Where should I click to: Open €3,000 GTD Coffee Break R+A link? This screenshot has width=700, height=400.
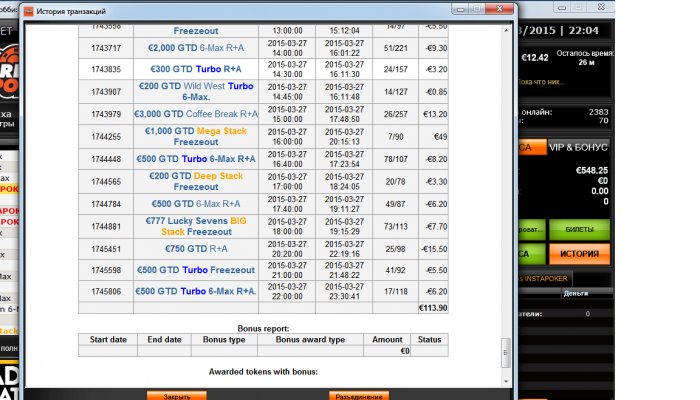tap(196, 114)
